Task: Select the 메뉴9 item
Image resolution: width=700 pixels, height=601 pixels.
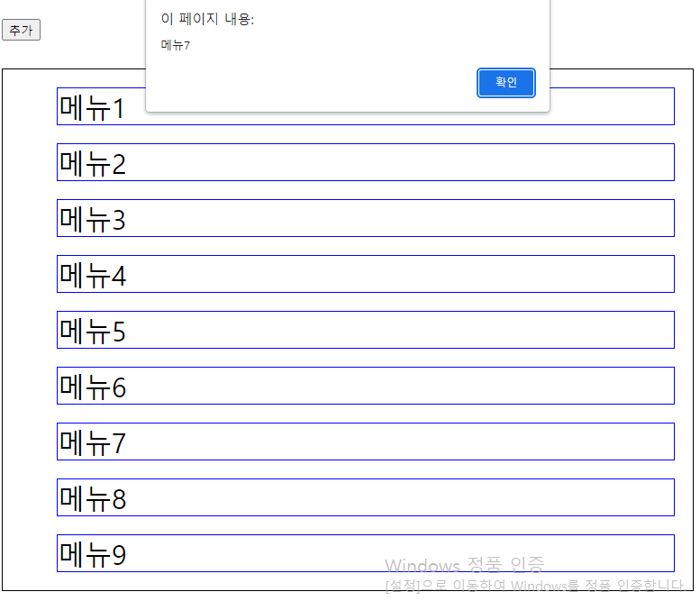Action: click(366, 552)
